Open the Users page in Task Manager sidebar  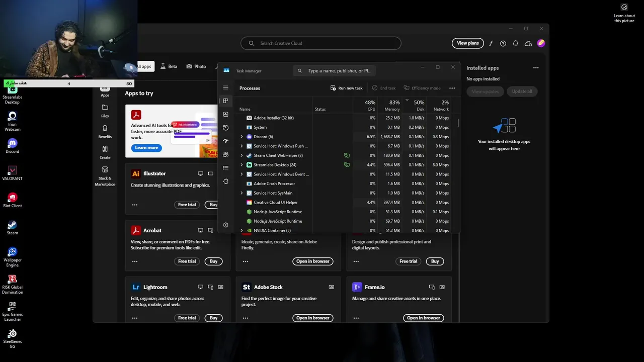coord(226,154)
